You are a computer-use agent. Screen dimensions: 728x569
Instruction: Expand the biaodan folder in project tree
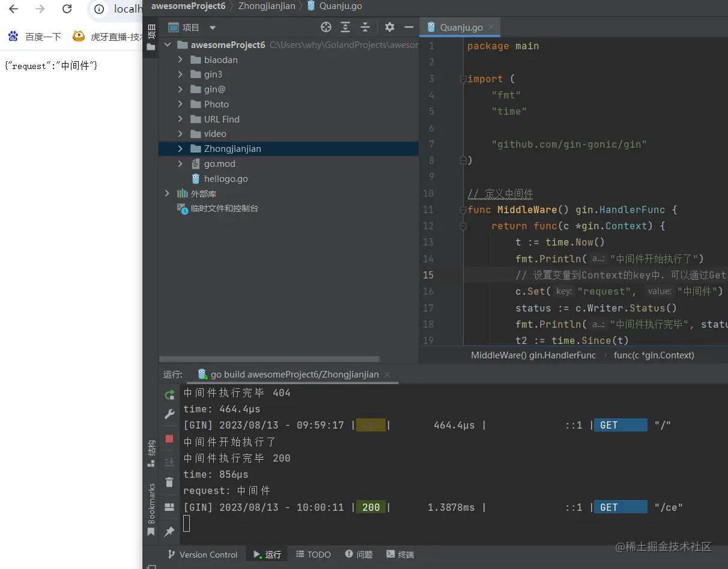pyautogui.click(x=180, y=60)
